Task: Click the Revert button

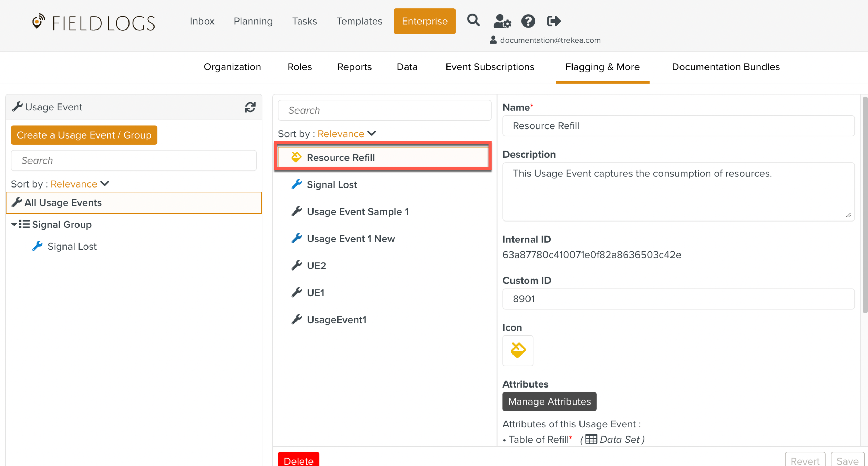Action: (x=805, y=460)
